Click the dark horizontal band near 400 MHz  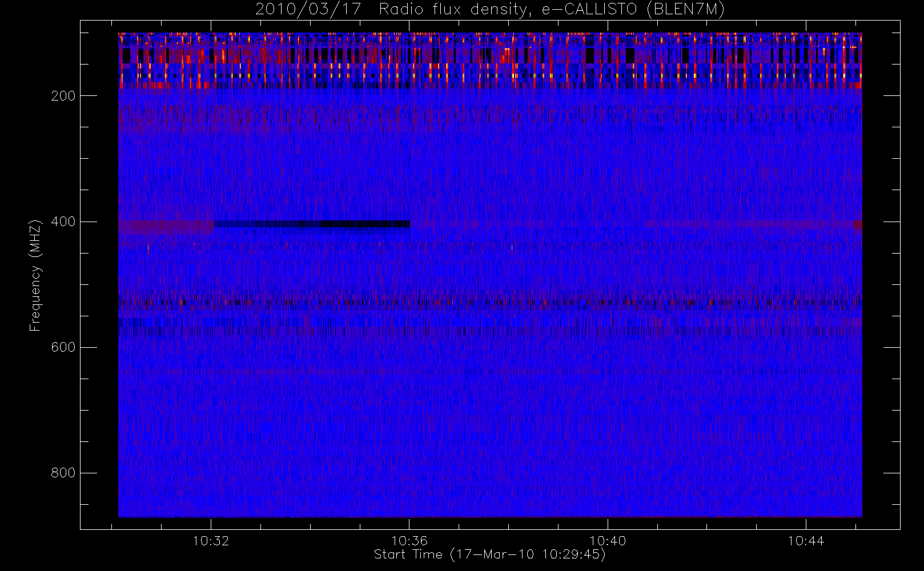(x=312, y=224)
